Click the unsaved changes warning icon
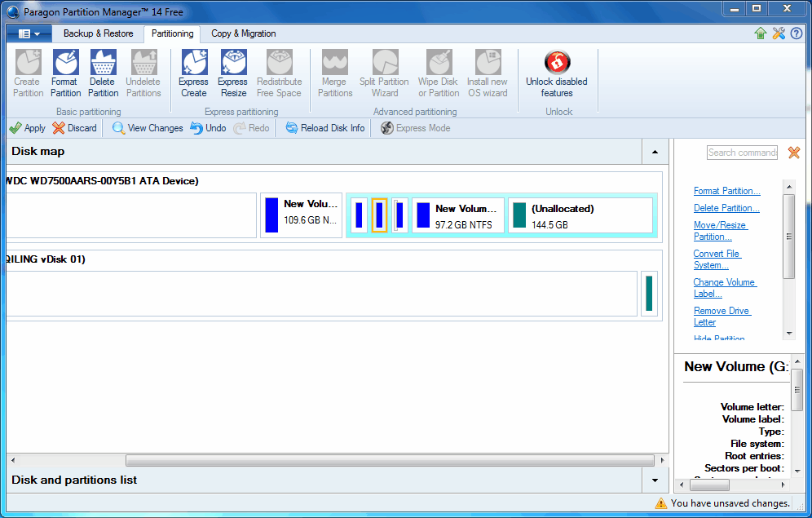Image resolution: width=812 pixels, height=518 pixels. tap(661, 503)
